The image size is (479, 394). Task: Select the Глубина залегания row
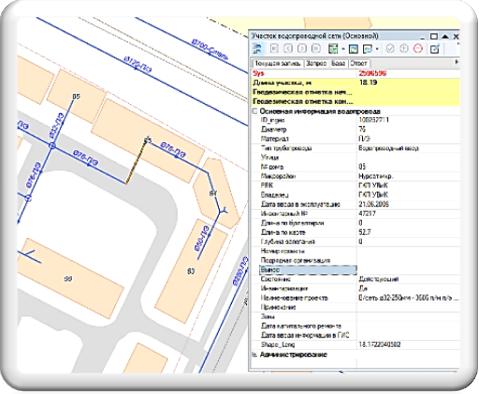coord(356,241)
